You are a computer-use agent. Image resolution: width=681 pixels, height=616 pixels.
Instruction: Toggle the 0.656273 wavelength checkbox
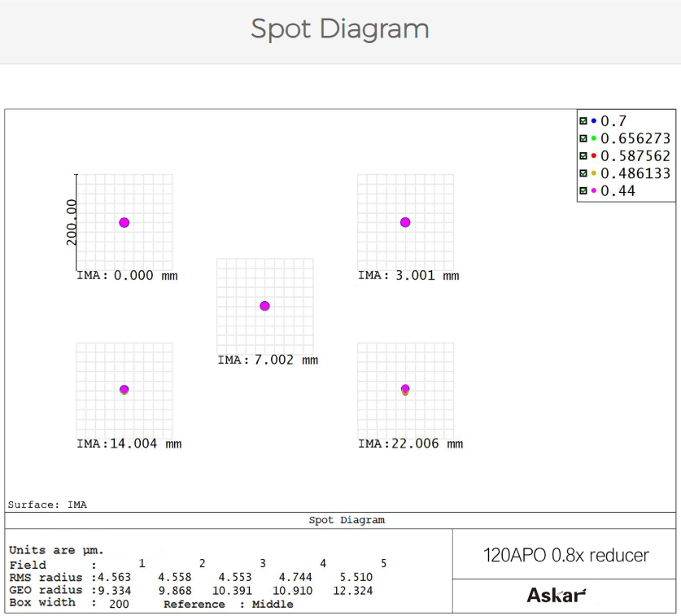(x=583, y=138)
